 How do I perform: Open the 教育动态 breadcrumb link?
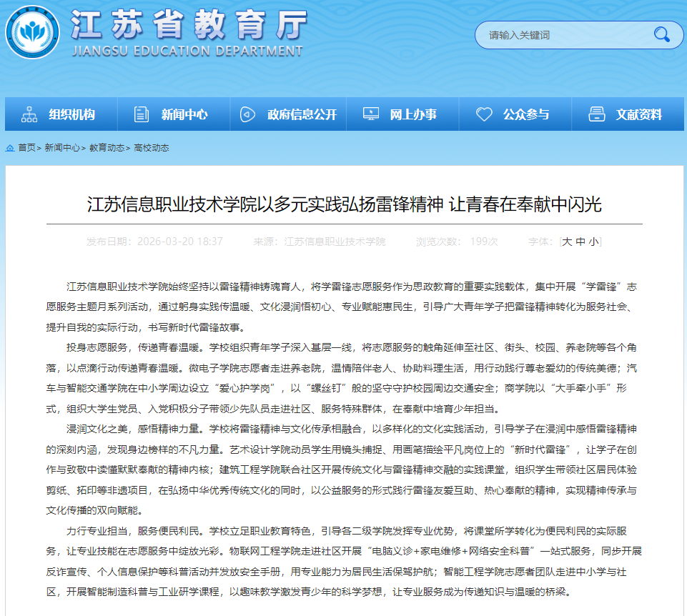[x=107, y=148]
